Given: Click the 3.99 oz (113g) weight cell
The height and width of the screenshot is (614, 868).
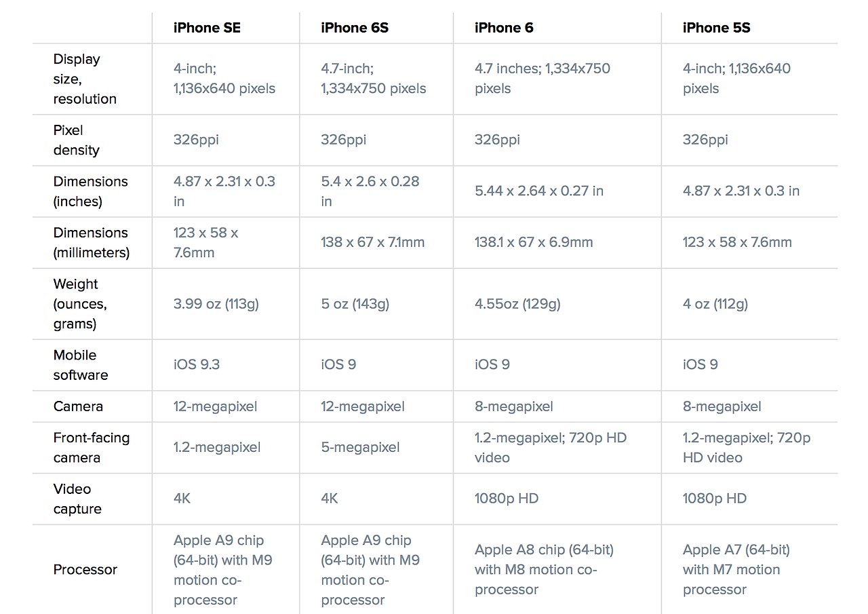Looking at the screenshot, I should point(216,304).
